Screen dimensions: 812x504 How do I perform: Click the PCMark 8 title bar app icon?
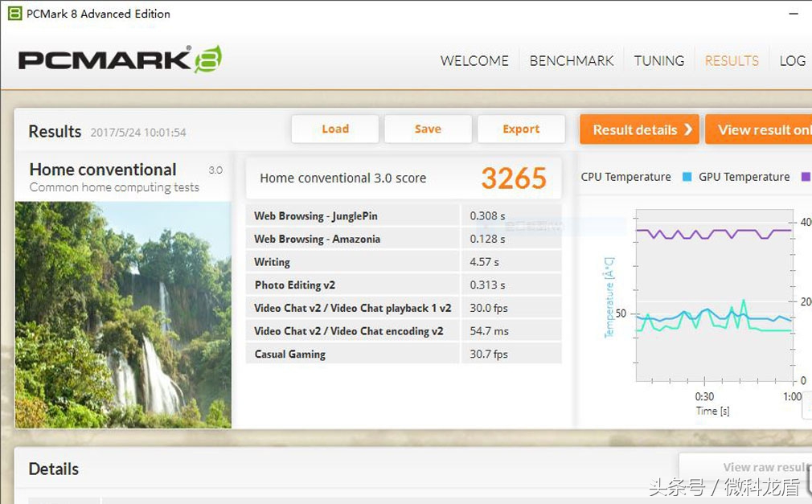coord(14,14)
